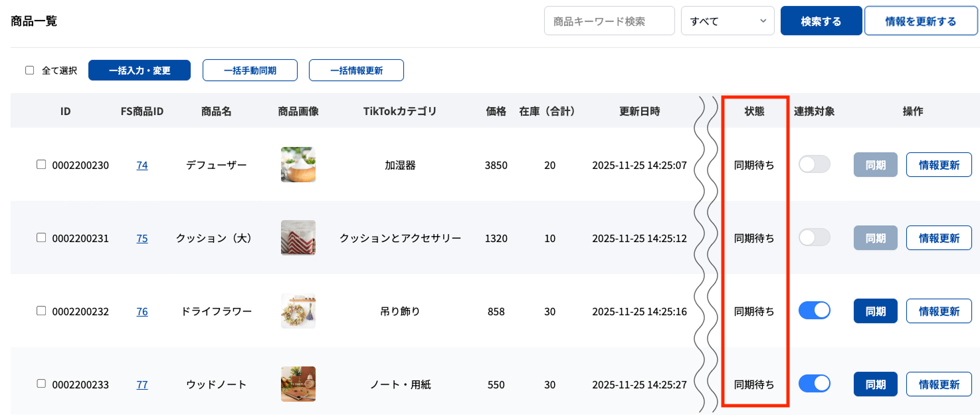Click 情報更新 for the クッション（大）row

[x=939, y=237]
